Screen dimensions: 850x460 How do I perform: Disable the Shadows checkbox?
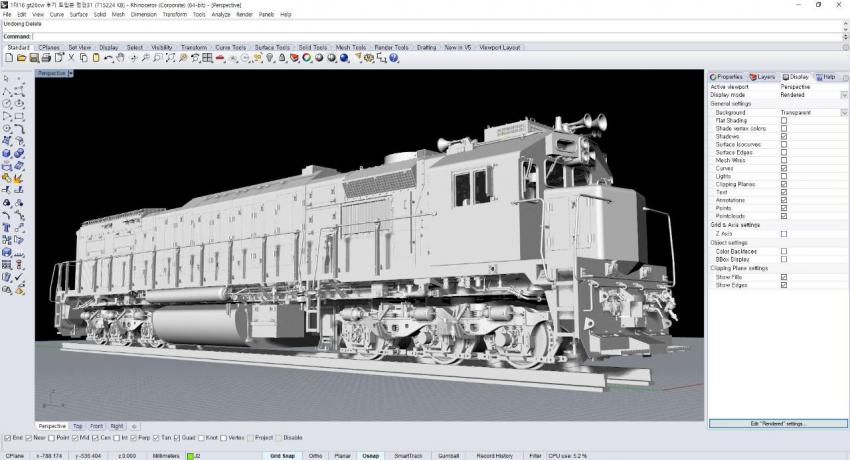pos(784,136)
